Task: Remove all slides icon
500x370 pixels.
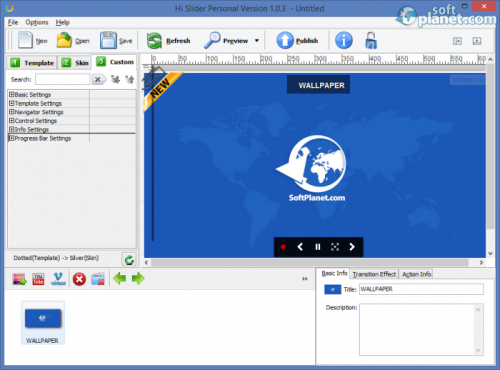Action: click(x=98, y=279)
